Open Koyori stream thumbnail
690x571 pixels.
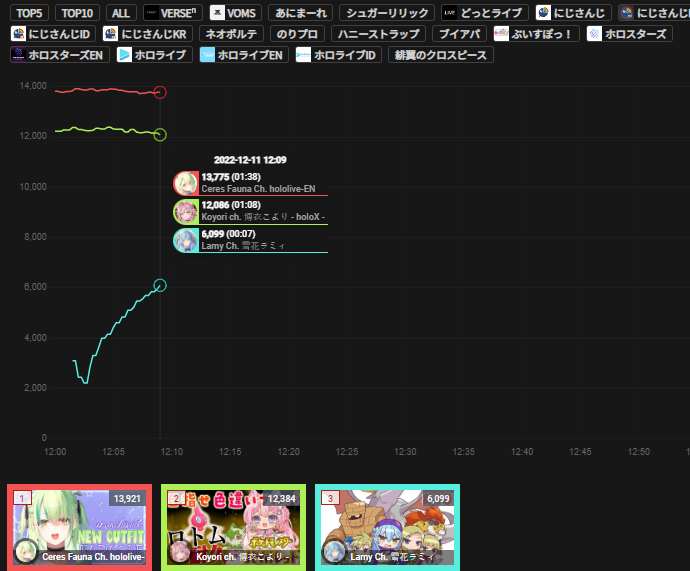(x=234, y=527)
